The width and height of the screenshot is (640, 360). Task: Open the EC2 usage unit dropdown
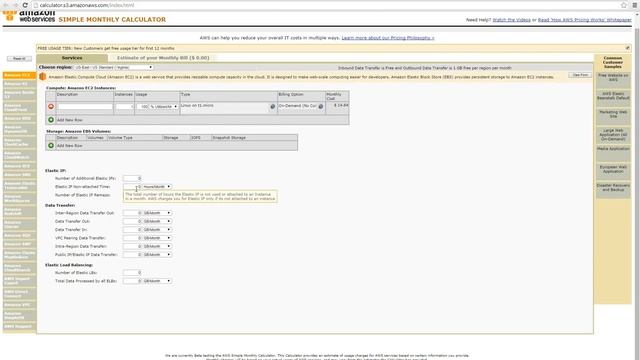coord(163,107)
